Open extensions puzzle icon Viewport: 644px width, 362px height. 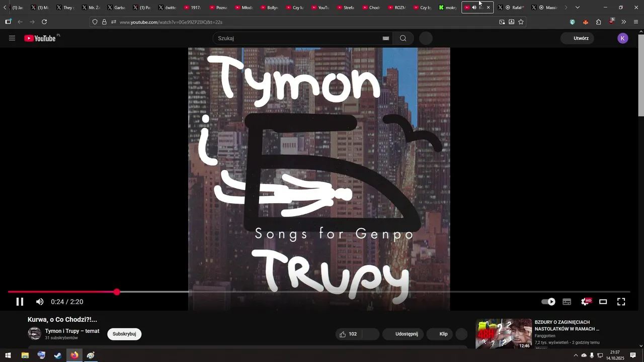pyautogui.click(x=598, y=22)
